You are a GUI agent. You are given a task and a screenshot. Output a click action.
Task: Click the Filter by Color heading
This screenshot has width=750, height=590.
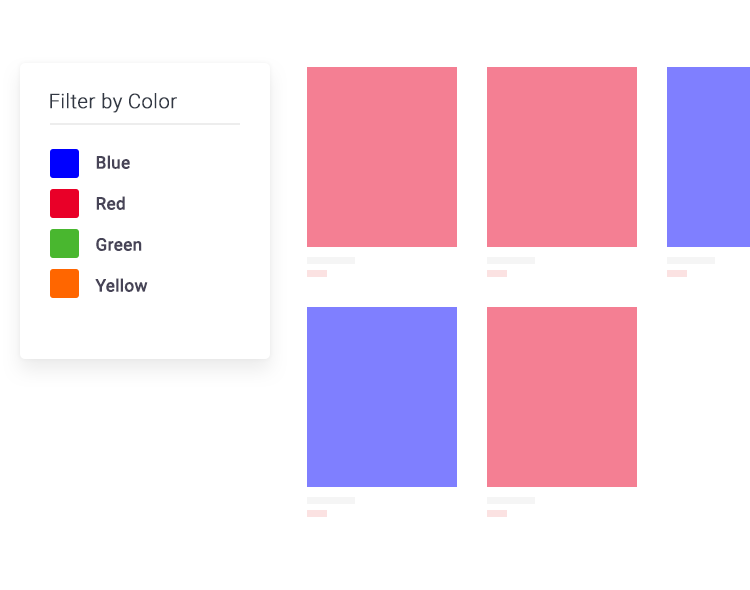[113, 102]
